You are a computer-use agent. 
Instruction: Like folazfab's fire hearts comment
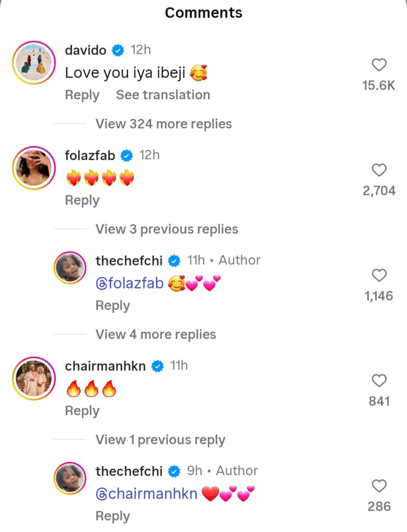(x=379, y=170)
